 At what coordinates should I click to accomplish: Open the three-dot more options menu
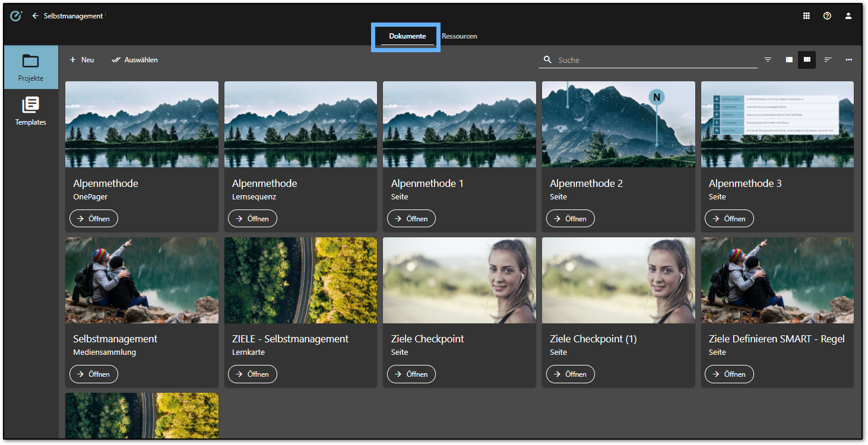click(x=849, y=60)
